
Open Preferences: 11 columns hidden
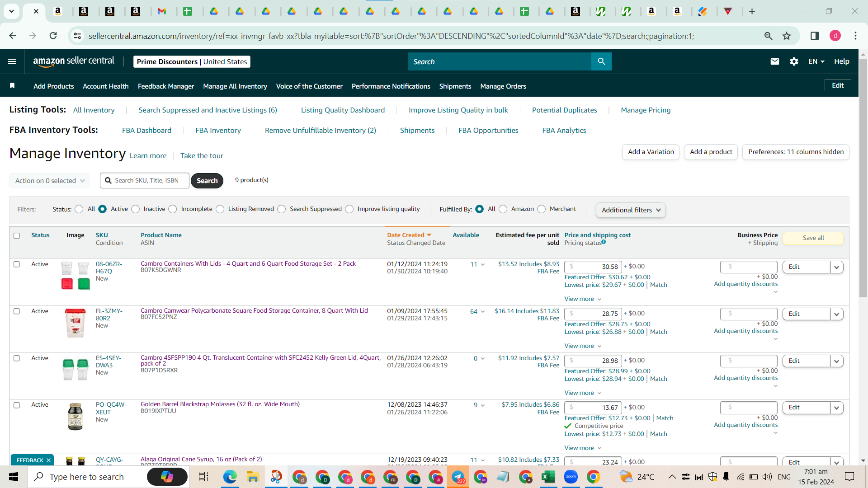(x=796, y=152)
